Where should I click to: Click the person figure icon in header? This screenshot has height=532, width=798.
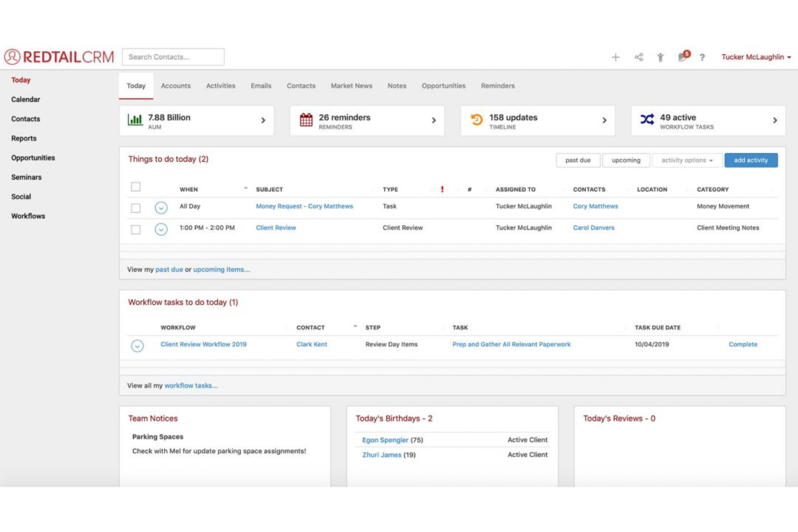[660, 57]
